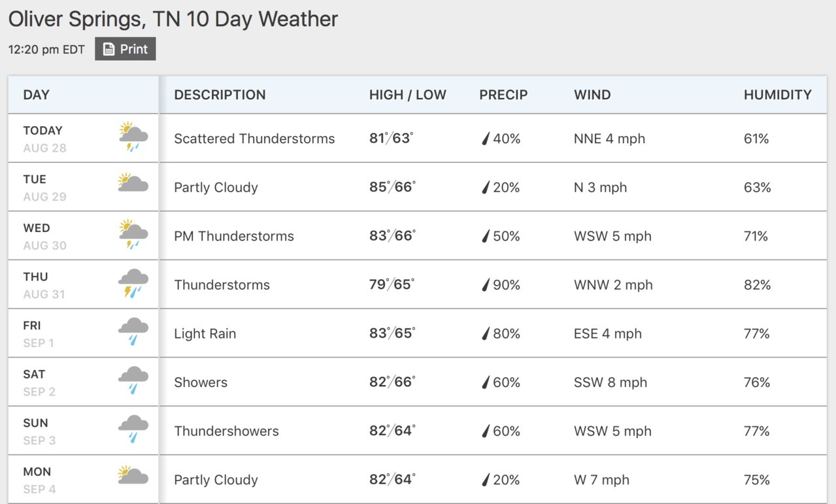Click the partly cloudy icon for Tue Aug 29
Image resolution: width=836 pixels, height=504 pixels.
pos(133,183)
